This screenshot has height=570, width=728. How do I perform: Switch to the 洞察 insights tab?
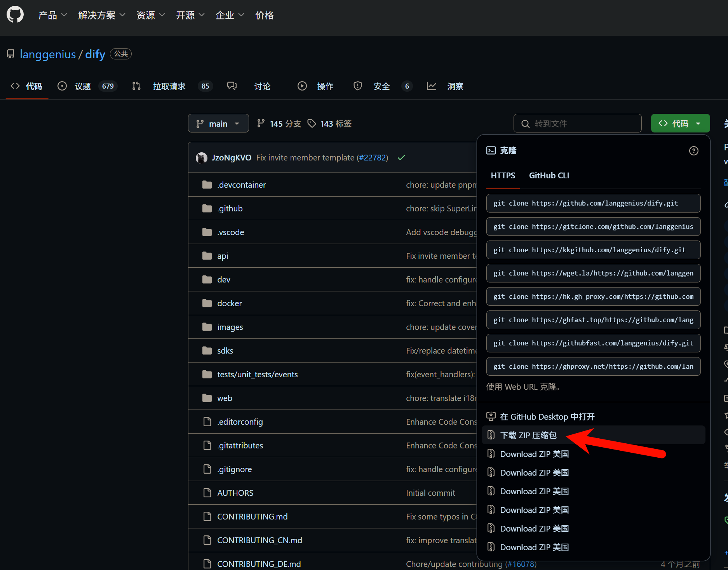tap(445, 86)
